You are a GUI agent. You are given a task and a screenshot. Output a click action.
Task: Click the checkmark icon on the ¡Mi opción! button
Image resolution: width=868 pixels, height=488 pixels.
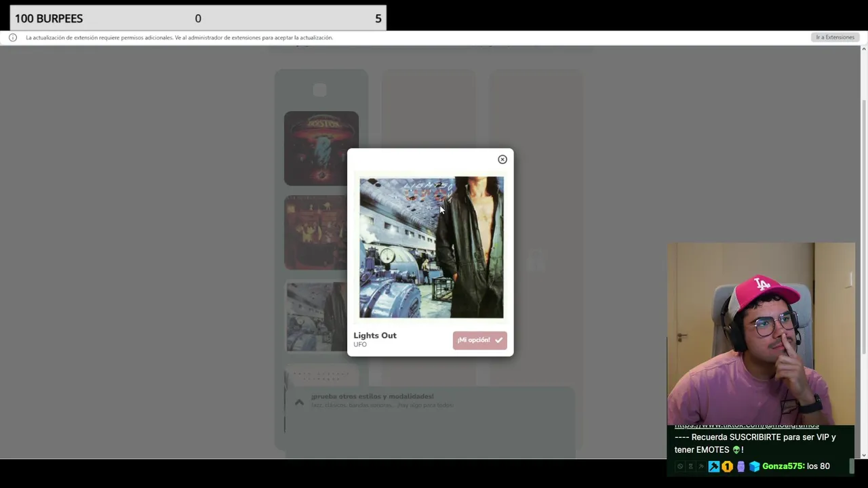pos(498,340)
